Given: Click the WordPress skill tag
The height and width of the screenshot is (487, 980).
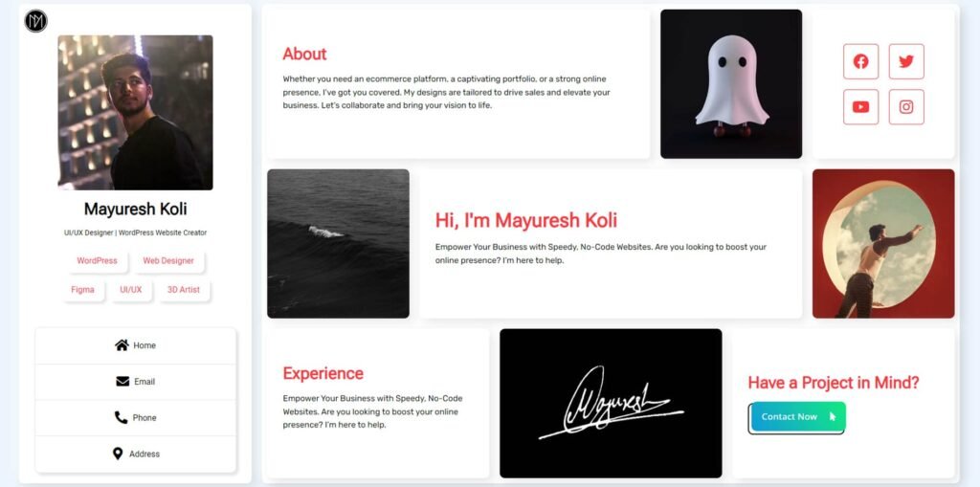Looking at the screenshot, I should [97, 260].
